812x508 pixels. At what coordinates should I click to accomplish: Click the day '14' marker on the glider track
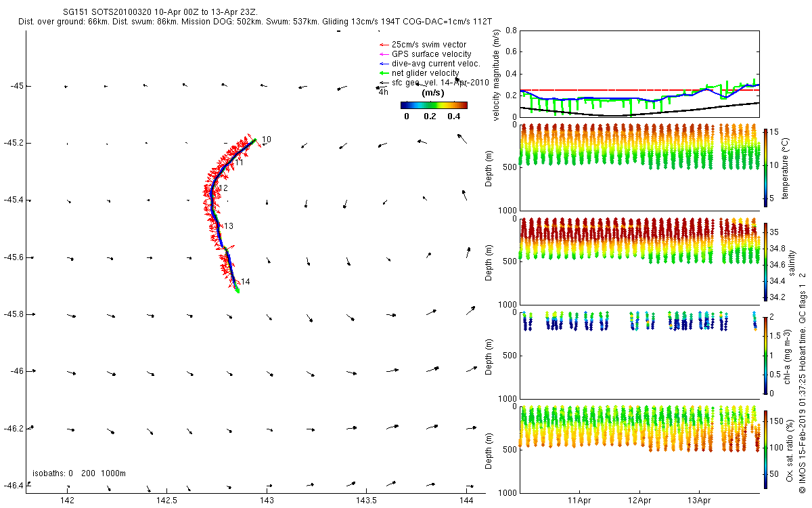pos(246,282)
